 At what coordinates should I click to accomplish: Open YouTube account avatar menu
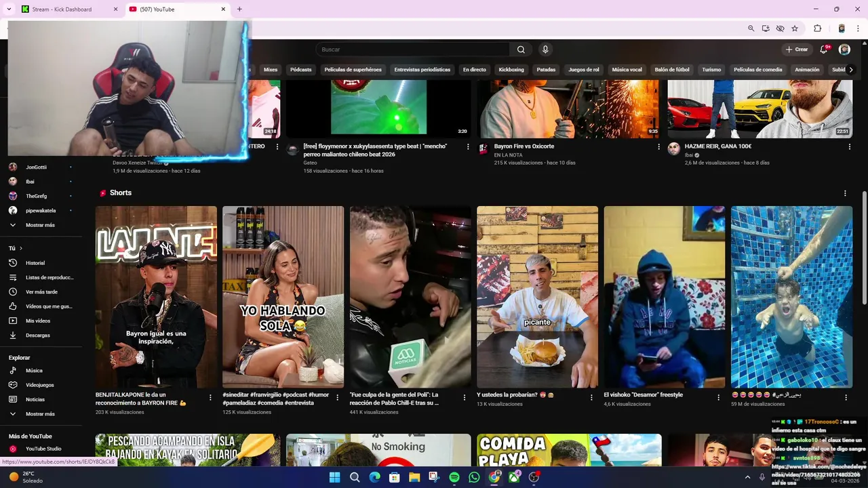click(844, 49)
